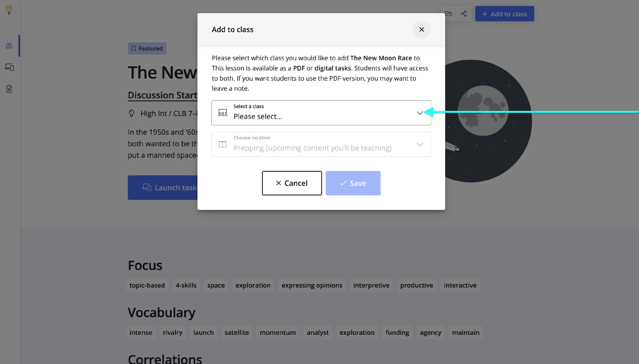The height and width of the screenshot is (364, 639).
Task: Click the Add to class header button
Action: point(504,14)
